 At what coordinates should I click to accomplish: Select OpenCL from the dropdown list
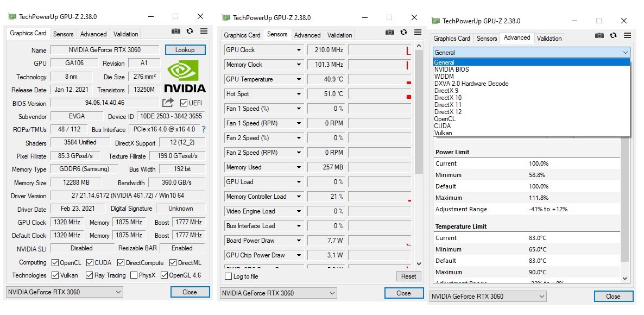pos(532,119)
